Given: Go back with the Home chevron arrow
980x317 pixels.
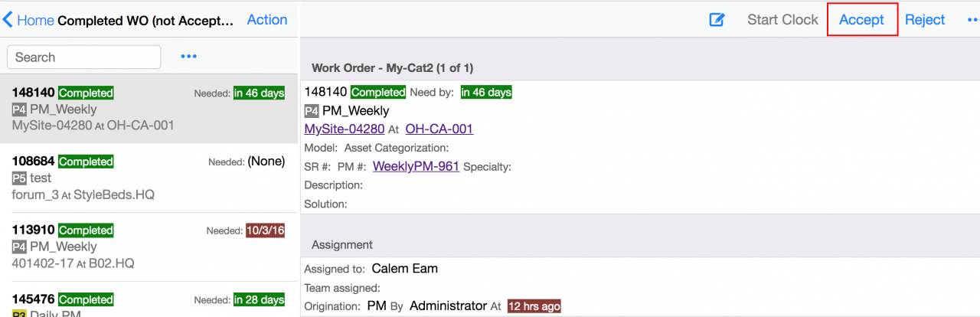Looking at the screenshot, I should click(x=8, y=20).
